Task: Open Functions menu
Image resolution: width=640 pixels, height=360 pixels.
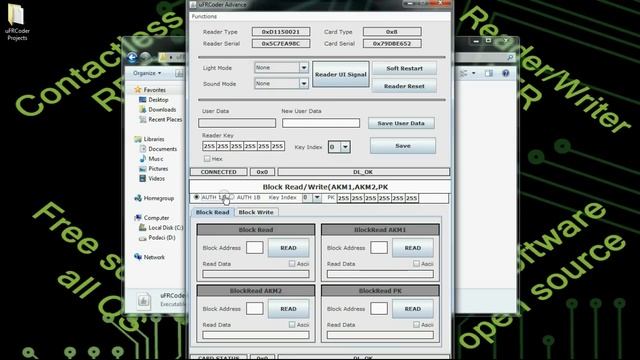Action: pos(204,16)
